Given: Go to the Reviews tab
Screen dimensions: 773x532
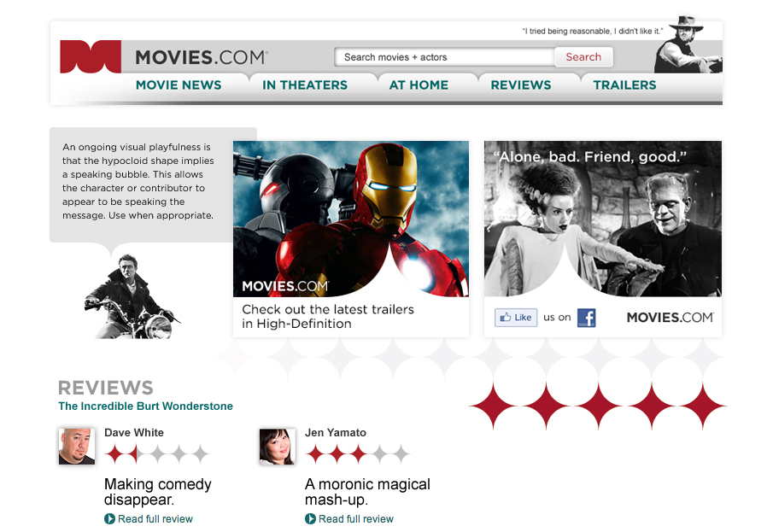Looking at the screenshot, I should pyautogui.click(x=521, y=85).
